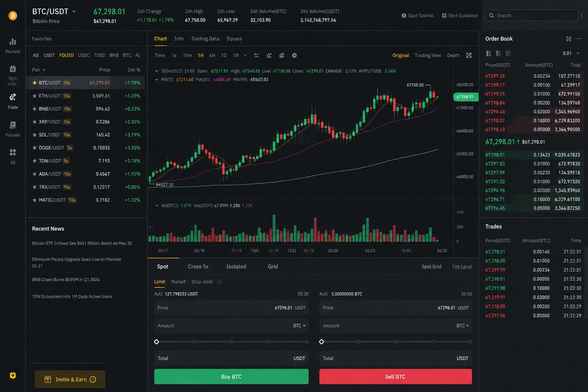
Task: Switch chart to Trading View
Action: pos(428,55)
